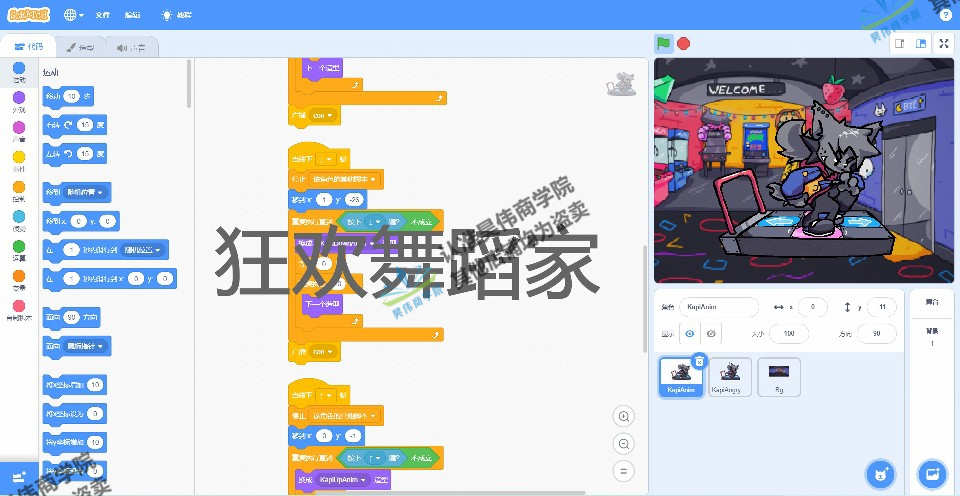960x496 pixels.
Task: Open the stop dropdown in the KapiUpAnim script
Action: click(x=343, y=416)
